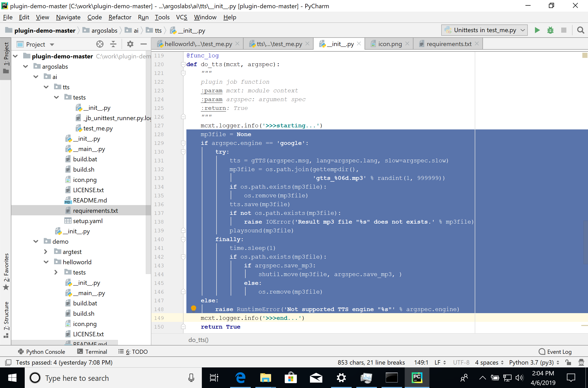Fold the finally block at line 140
This screenshot has width=588, height=388.
[183, 239]
